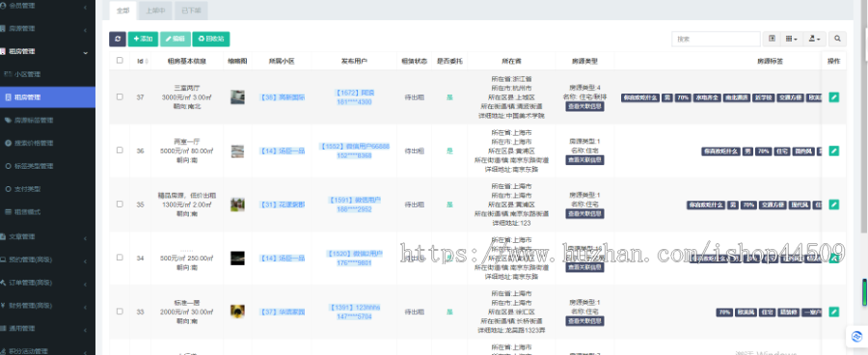Check the row with Id 35
Viewport: 868px width, 355px height.
coord(120,204)
